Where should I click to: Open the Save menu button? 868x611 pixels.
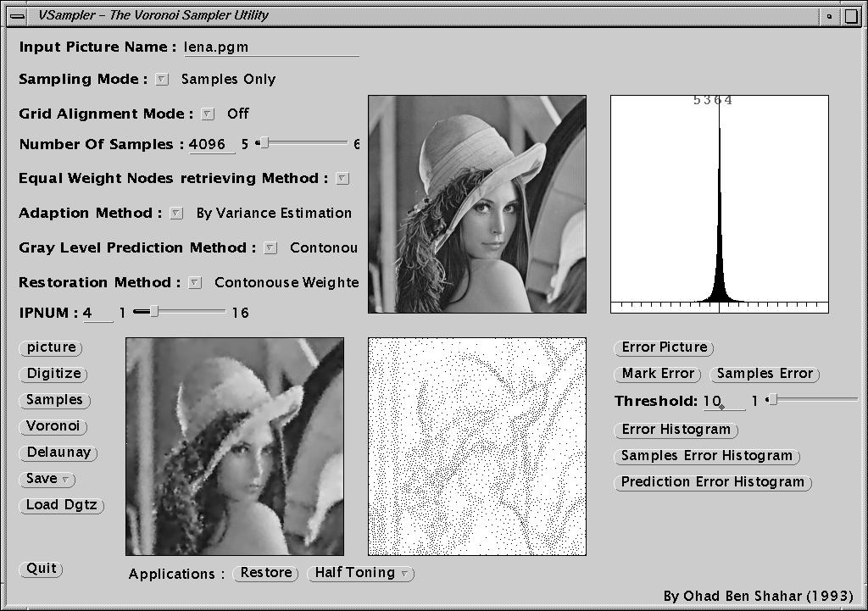tap(47, 479)
